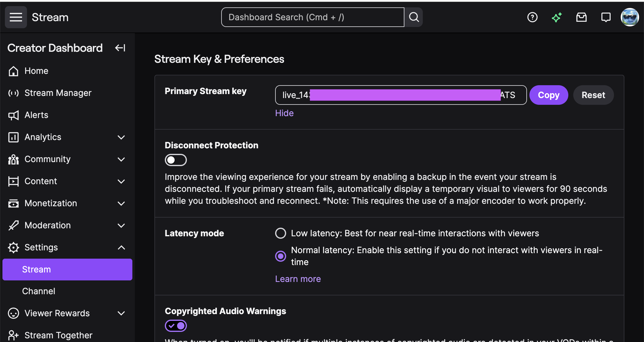Disable the Copyrighted Audio Warnings toggle
Image resolution: width=644 pixels, height=342 pixels.
click(176, 326)
